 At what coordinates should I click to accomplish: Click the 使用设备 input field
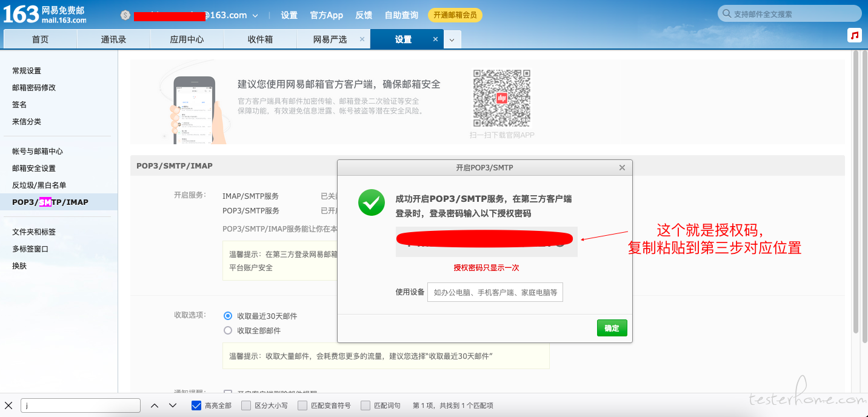point(495,292)
